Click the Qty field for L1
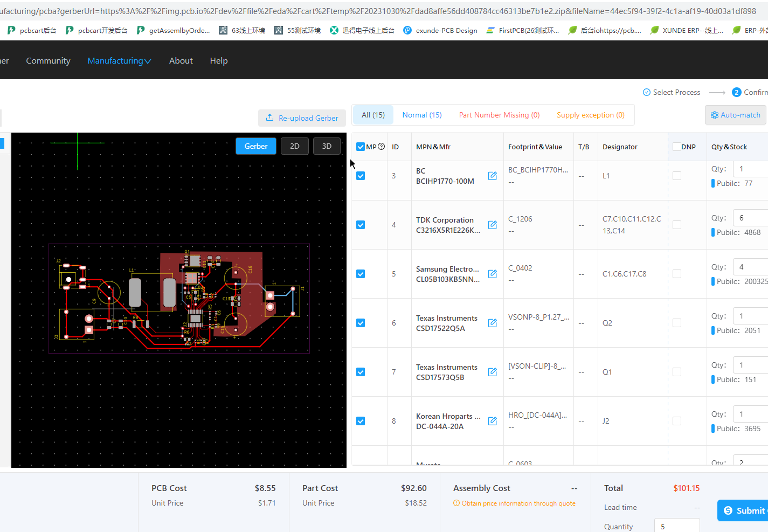 click(x=750, y=169)
